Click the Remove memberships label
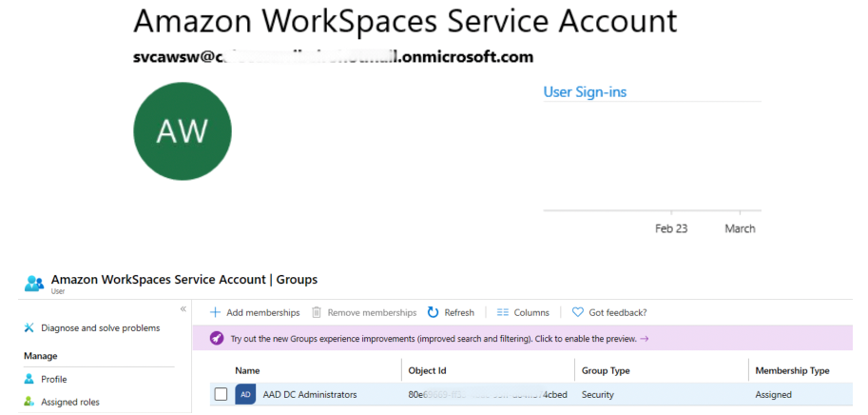Viewport: 868px width, 415px height. click(x=372, y=312)
